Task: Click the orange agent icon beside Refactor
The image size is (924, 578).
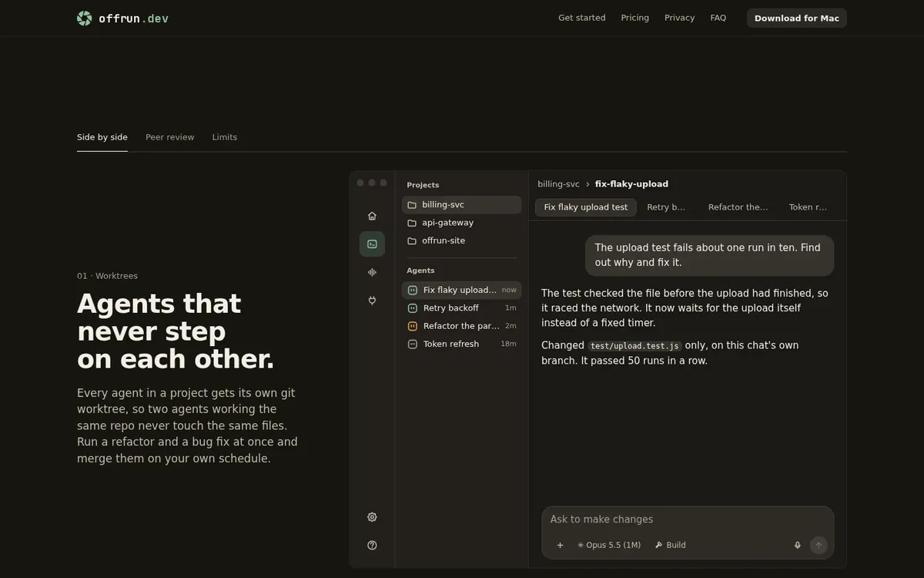Action: 412,326
